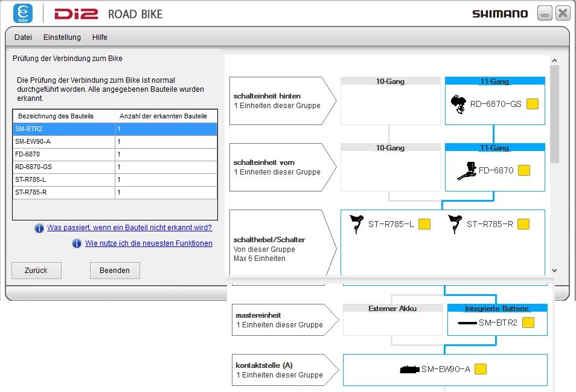Click the 'mastereinheit' group label
This screenshot has height=392, width=576.
coord(285,320)
